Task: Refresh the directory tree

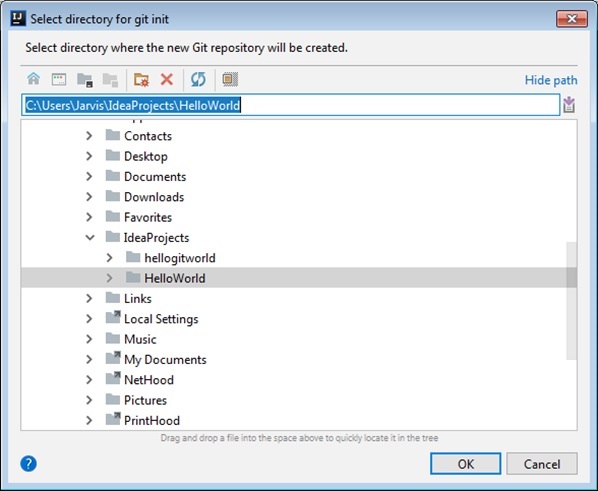Action: click(x=198, y=79)
